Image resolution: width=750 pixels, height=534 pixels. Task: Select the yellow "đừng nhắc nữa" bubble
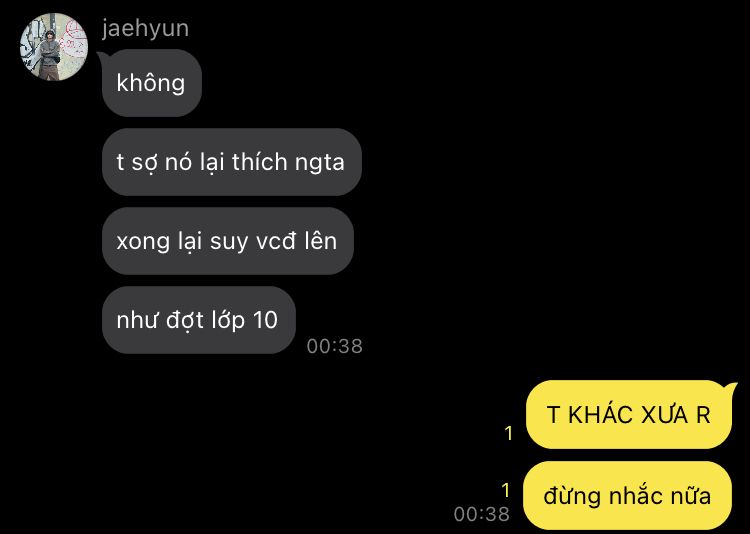pos(627,495)
